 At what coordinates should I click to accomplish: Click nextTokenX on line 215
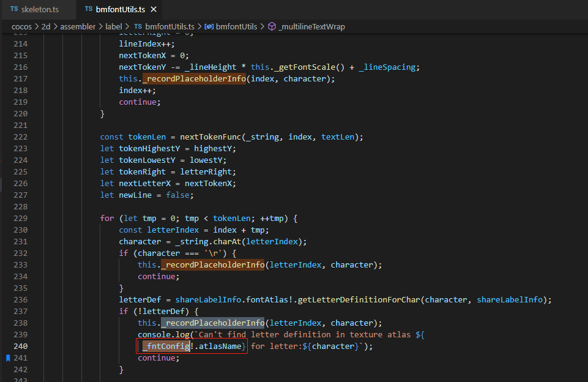tap(143, 56)
